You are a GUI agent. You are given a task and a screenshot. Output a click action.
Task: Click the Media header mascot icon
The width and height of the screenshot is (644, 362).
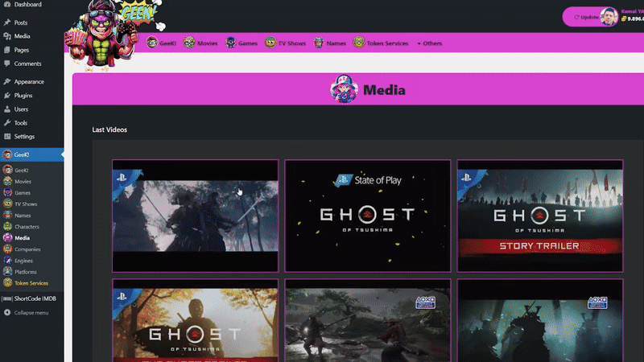click(x=344, y=89)
